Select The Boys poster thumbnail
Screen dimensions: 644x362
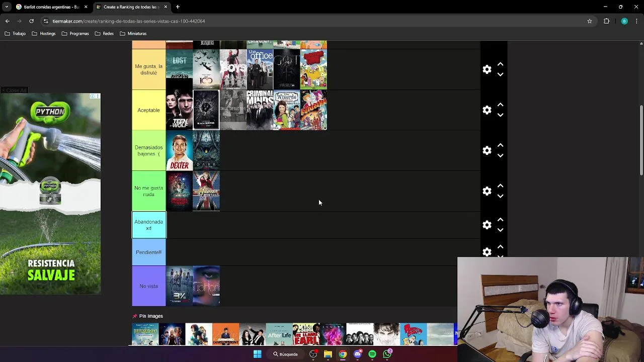[x=233, y=69]
